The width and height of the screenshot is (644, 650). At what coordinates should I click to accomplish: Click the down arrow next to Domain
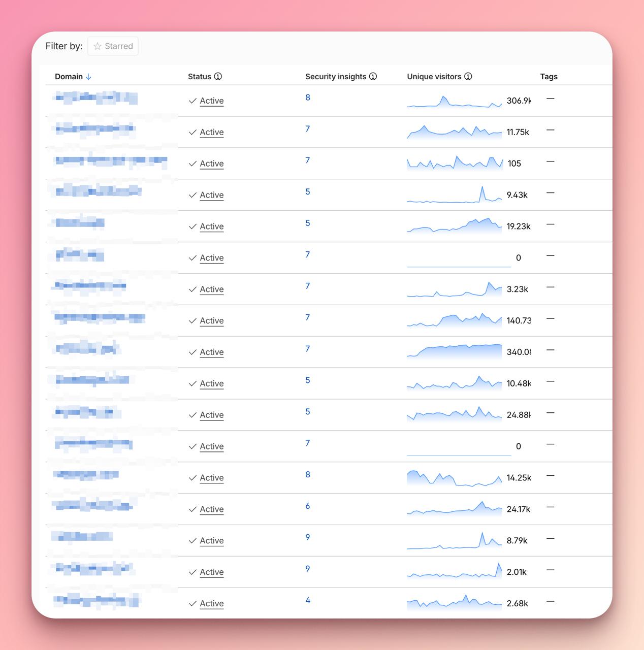88,77
